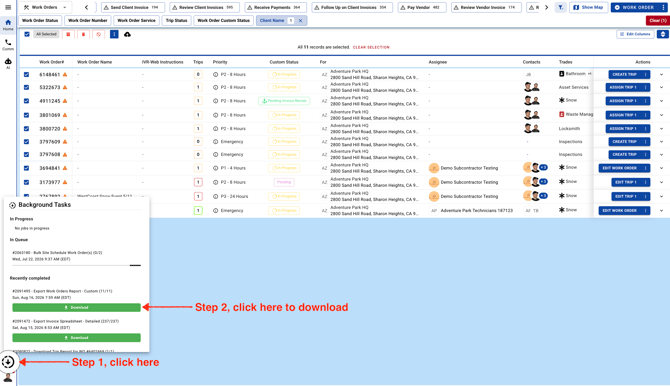Open the Pay Vendor tab

pyautogui.click(x=422, y=7)
